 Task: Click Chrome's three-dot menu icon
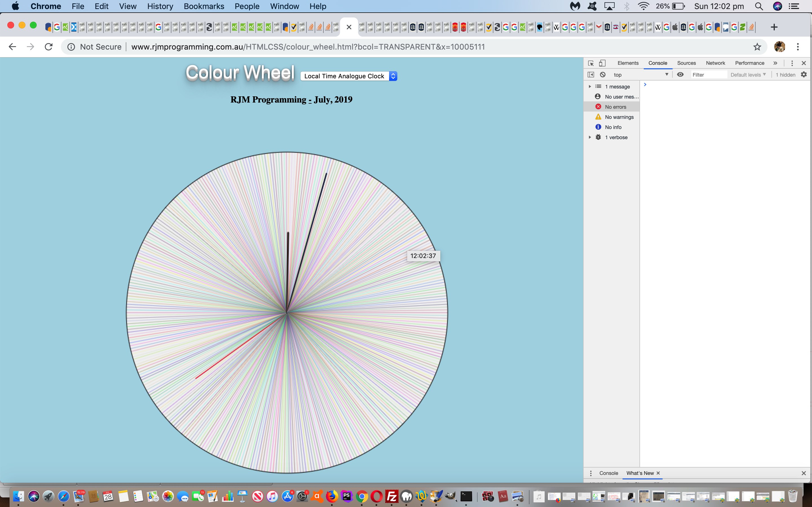pyautogui.click(x=798, y=47)
